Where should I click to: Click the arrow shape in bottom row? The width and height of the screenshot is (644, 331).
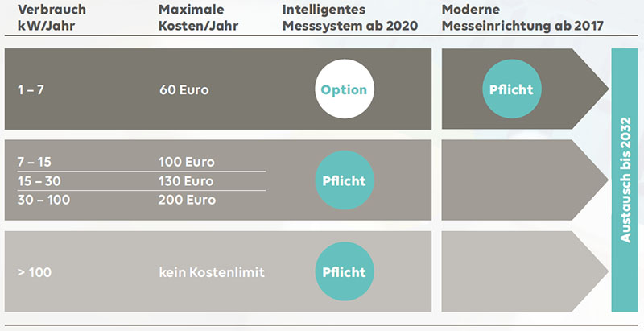[525, 271]
